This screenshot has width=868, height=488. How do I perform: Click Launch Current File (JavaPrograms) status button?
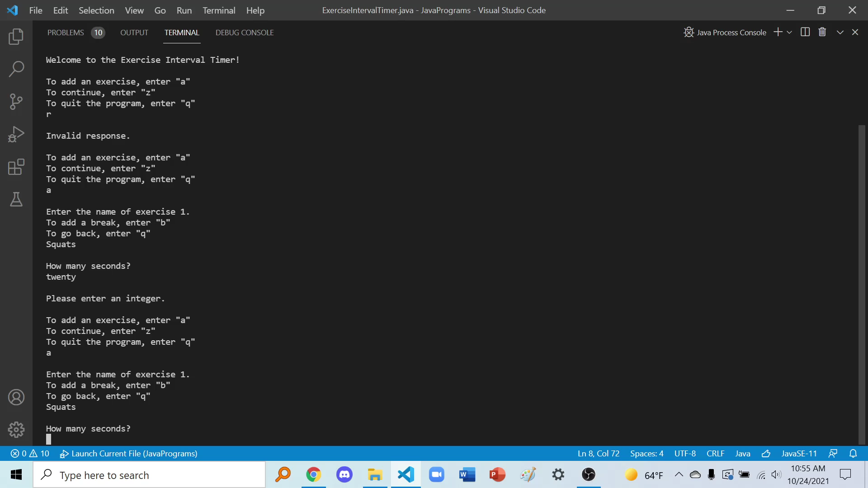pyautogui.click(x=129, y=454)
